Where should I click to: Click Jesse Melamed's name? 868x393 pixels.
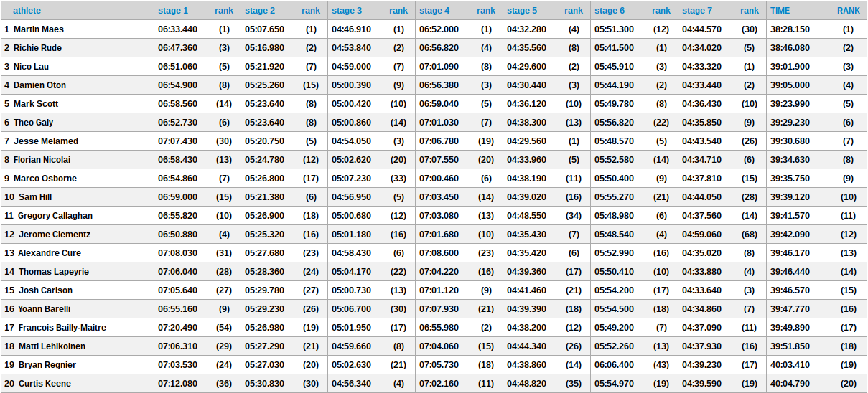click(46, 141)
